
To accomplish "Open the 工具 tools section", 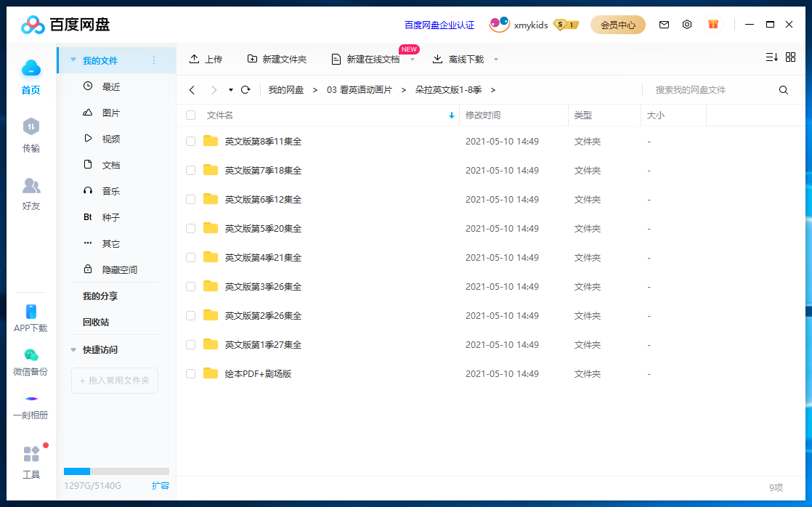I will [31, 463].
